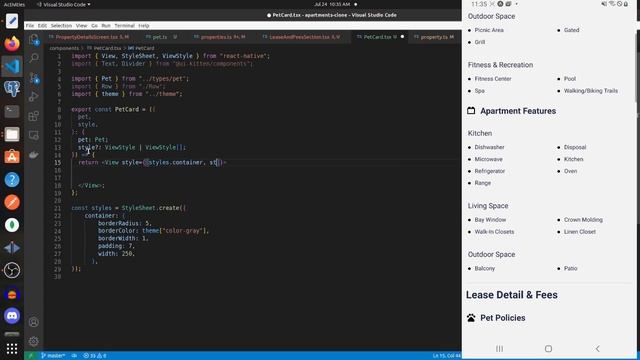This screenshot has height=360, width=640.
Task: Click Dishwasher item under Kitchen
Action: (489, 147)
